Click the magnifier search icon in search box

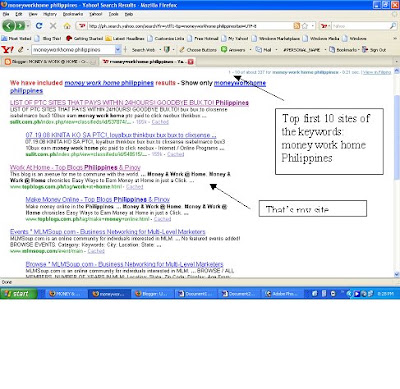click(x=393, y=26)
